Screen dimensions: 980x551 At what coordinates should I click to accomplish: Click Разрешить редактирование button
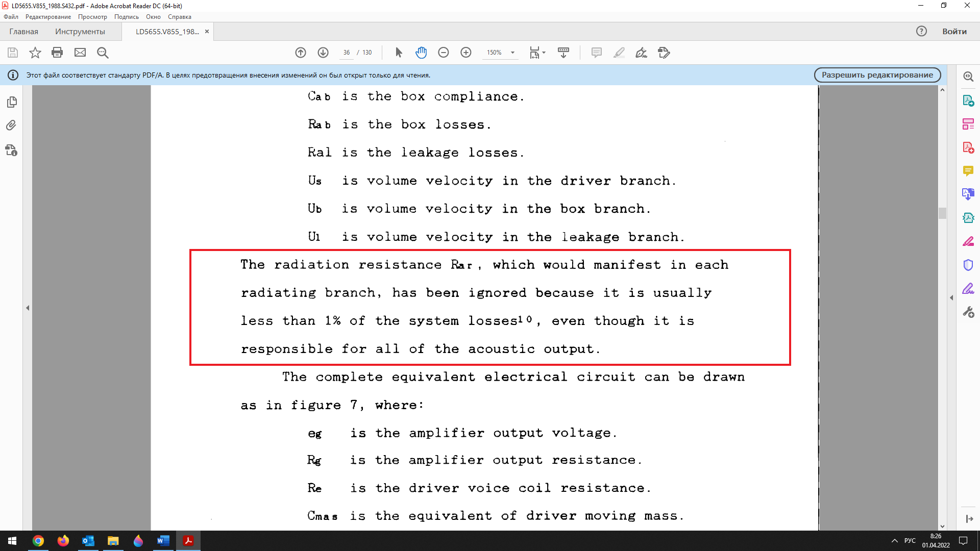[x=877, y=75]
